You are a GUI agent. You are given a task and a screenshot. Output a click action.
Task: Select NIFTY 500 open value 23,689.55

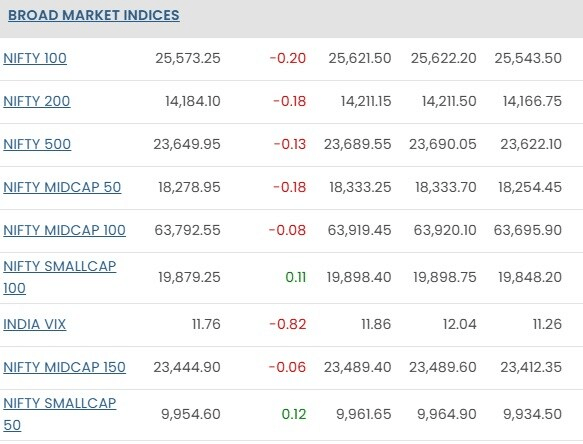tap(357, 144)
